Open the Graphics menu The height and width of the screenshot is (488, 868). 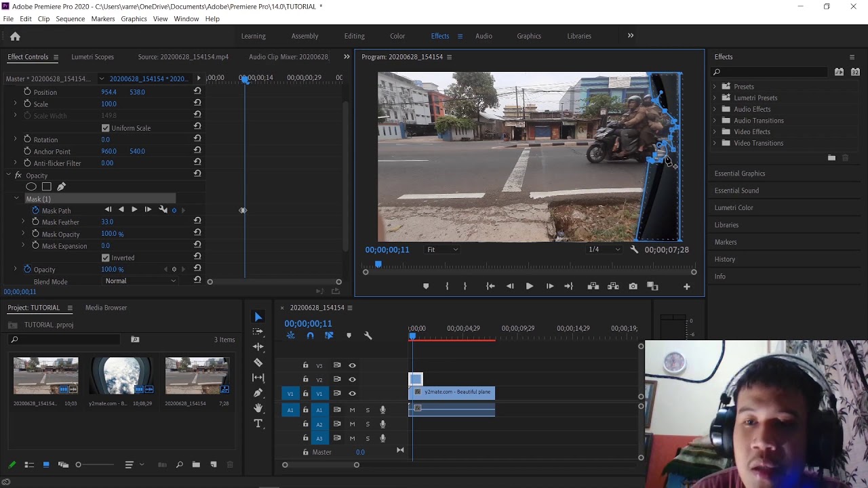134,19
